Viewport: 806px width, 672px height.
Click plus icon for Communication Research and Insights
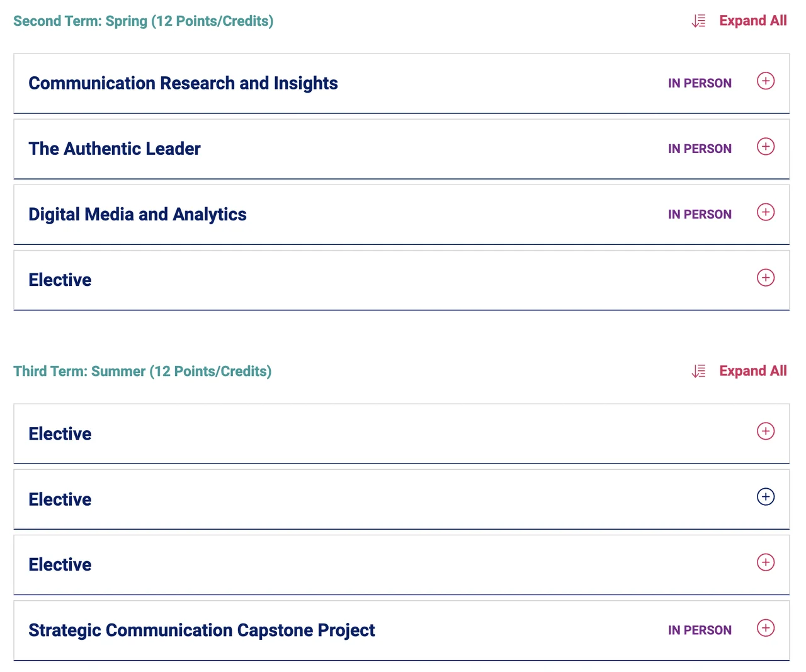point(765,81)
